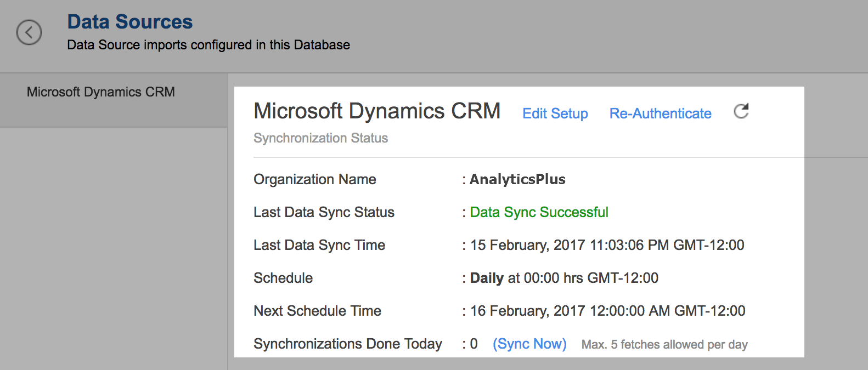Click the Last Data Sync Status label
Screen dimensions: 868x370
(x=324, y=212)
